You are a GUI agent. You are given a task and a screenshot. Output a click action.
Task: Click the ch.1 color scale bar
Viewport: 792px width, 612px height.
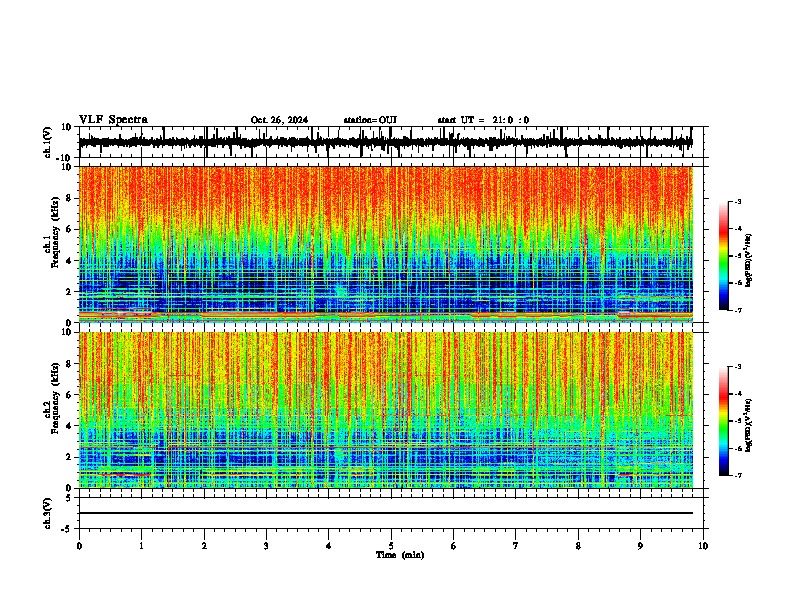[723, 256]
